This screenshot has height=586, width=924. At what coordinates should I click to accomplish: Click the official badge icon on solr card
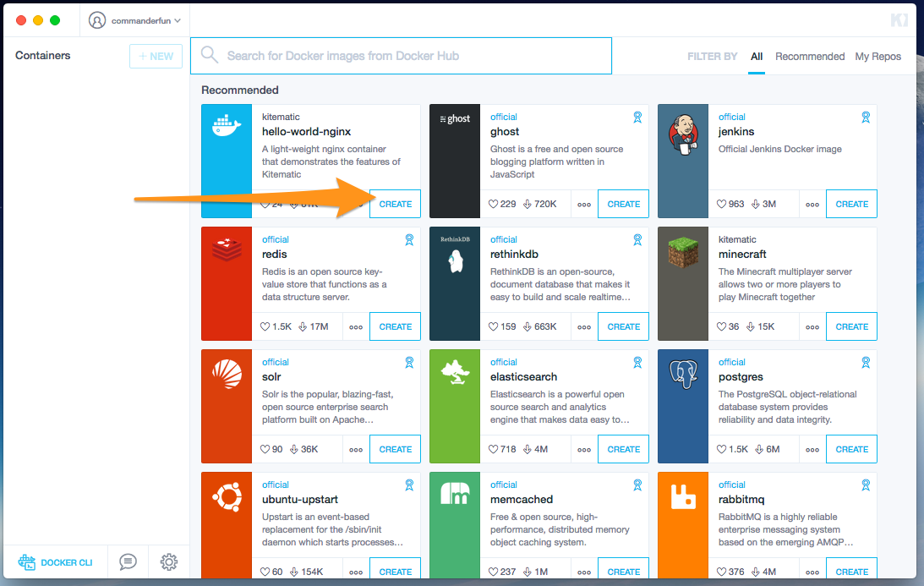[409, 363]
